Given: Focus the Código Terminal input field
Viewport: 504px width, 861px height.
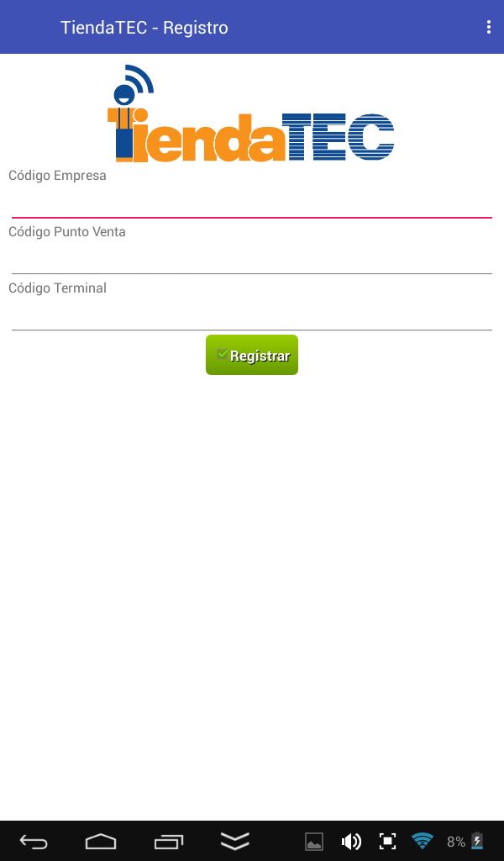Looking at the screenshot, I should click(252, 314).
